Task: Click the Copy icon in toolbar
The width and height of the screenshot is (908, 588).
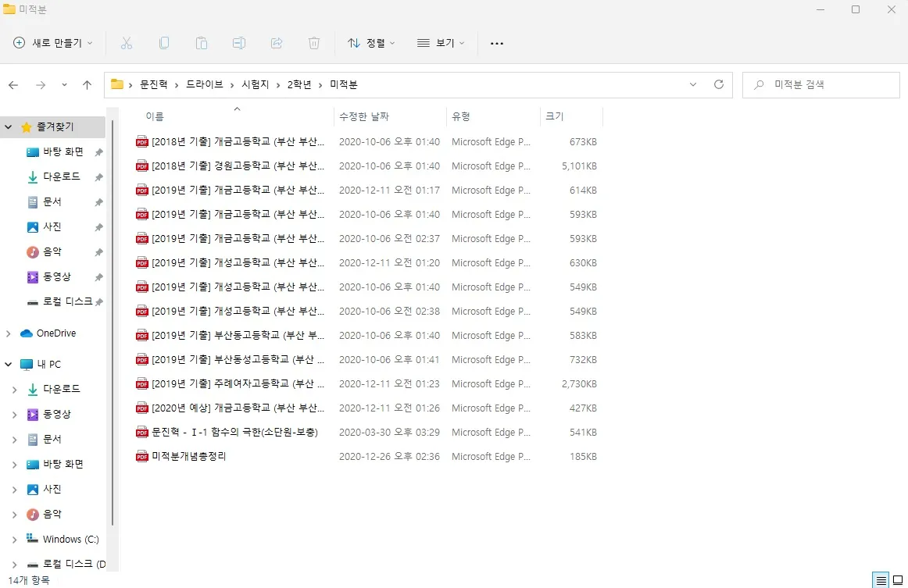Action: click(164, 43)
